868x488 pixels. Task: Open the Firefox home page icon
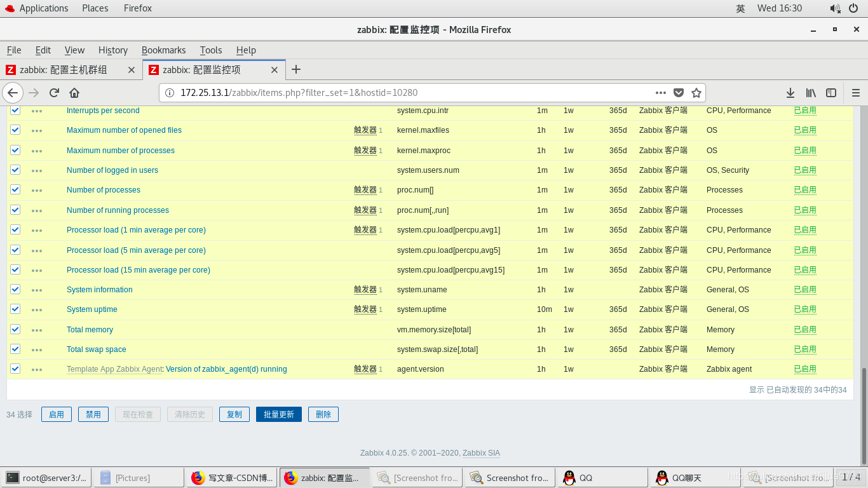pyautogui.click(x=74, y=93)
